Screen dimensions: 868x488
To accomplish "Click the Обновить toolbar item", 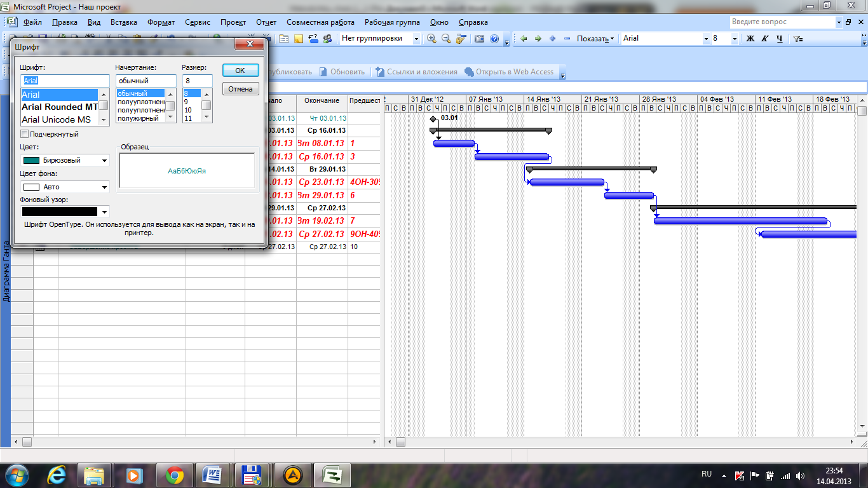I will tap(342, 72).
